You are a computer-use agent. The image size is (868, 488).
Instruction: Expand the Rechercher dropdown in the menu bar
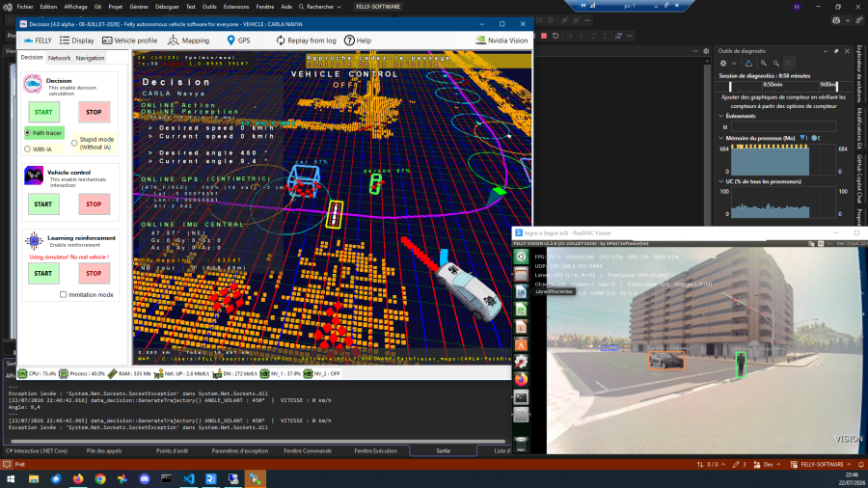tap(339, 7)
